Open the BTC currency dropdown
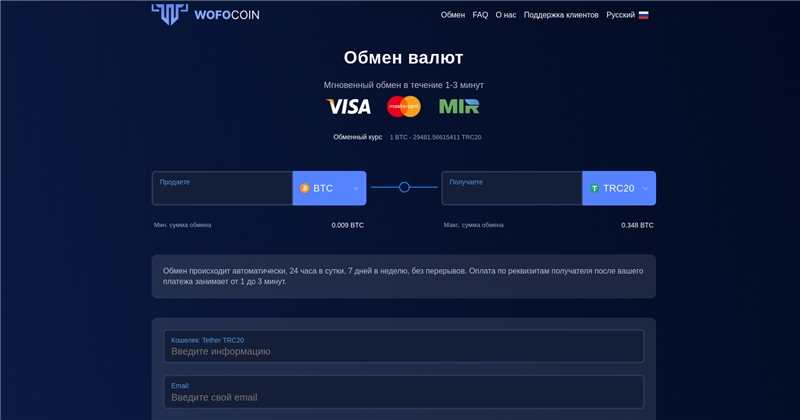Image resolution: width=800 pixels, height=420 pixels. click(330, 188)
